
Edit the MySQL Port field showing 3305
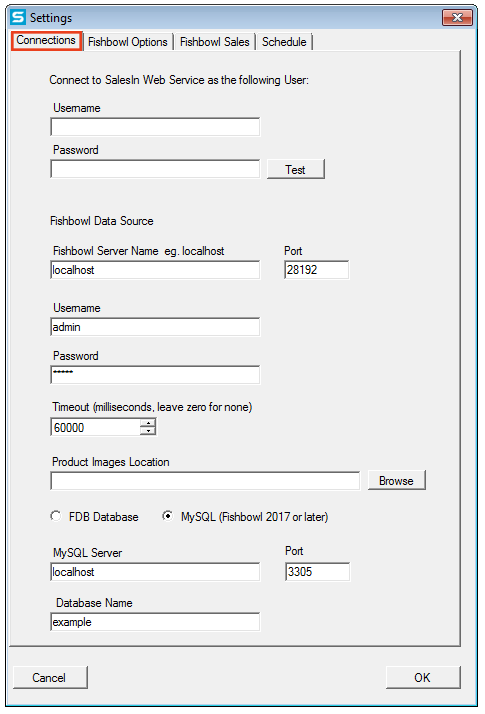(317, 571)
